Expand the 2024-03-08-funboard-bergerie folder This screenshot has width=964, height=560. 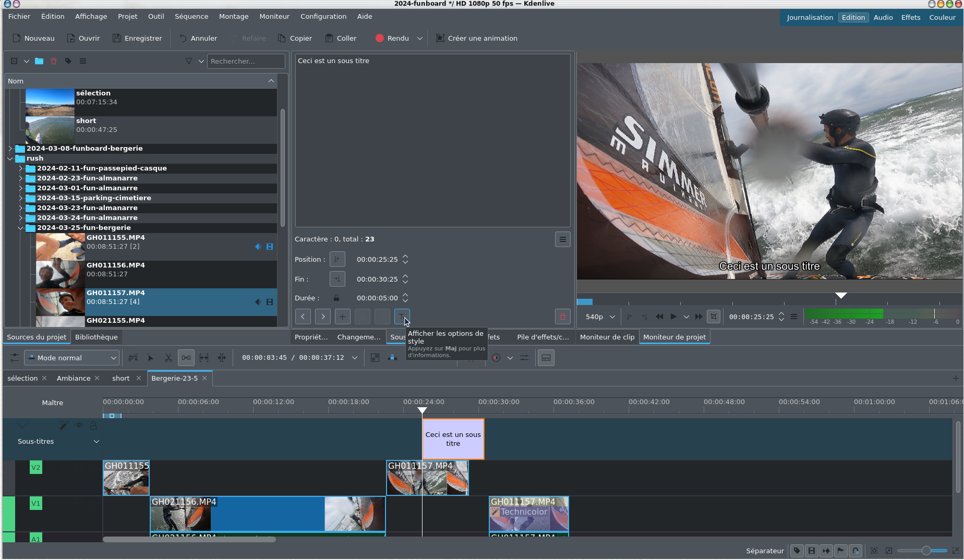[10, 149]
